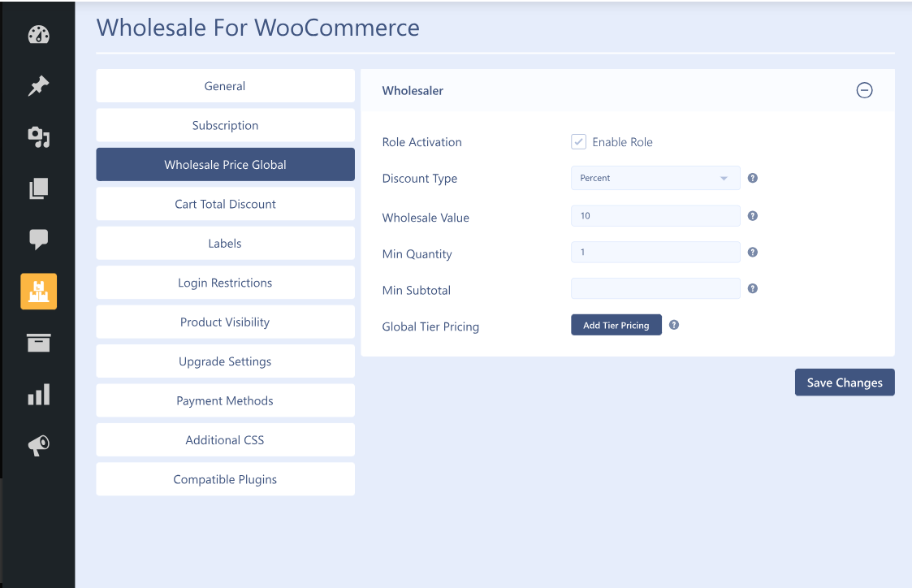912x588 pixels.
Task: Click the Add Tier Pricing button
Action: click(x=616, y=325)
